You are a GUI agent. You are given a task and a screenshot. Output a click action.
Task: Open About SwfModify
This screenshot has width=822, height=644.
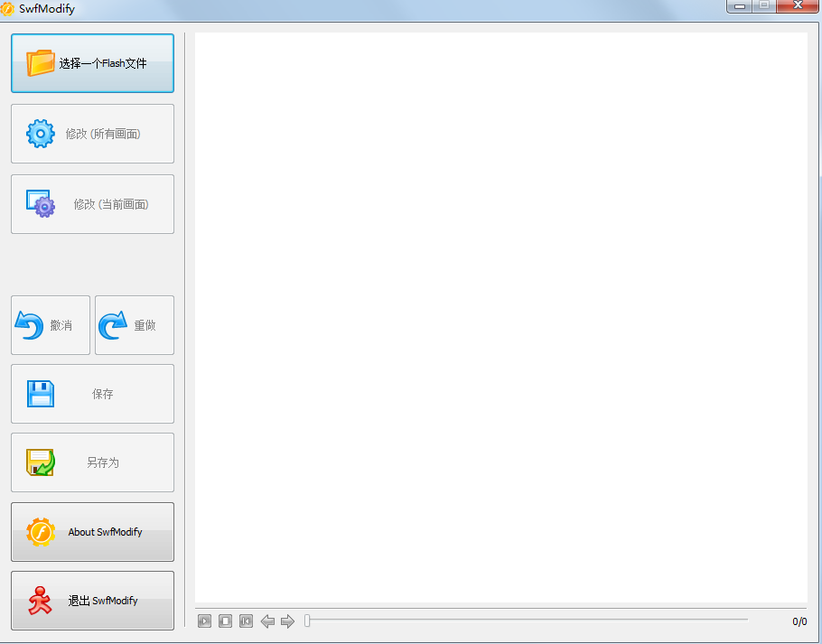point(92,531)
